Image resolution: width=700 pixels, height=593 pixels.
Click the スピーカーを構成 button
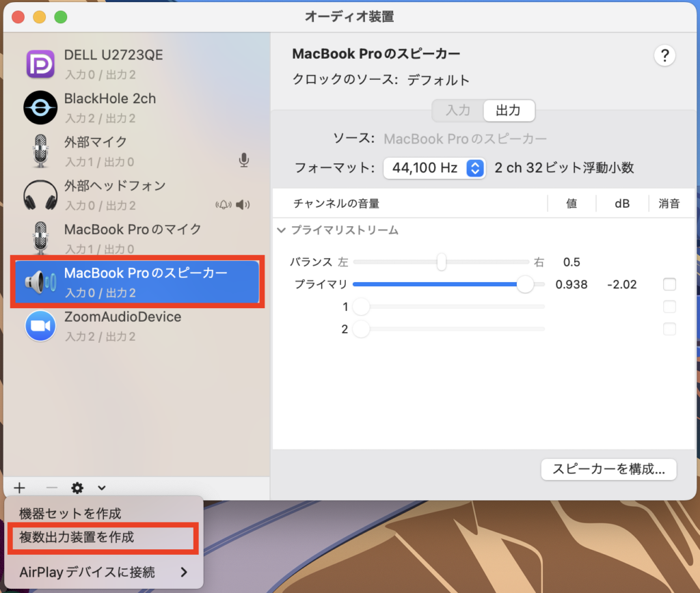point(608,469)
